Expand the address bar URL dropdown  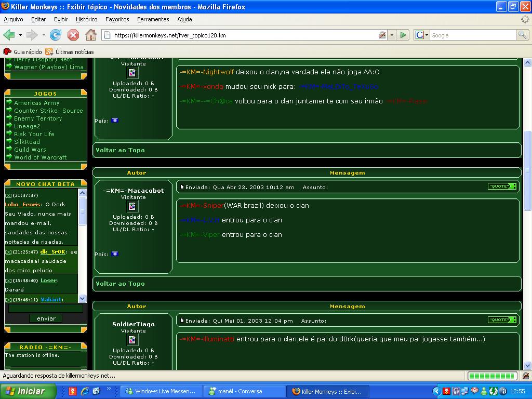pos(392,35)
